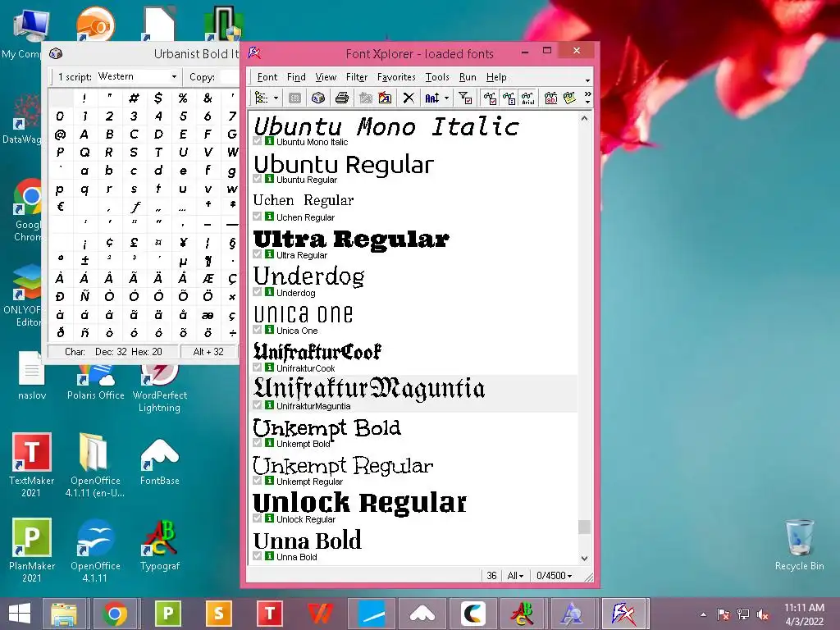The image size is (840, 630).
Task: Toggle the checkbox for Ubuntu Mono Italic
Action: (257, 141)
